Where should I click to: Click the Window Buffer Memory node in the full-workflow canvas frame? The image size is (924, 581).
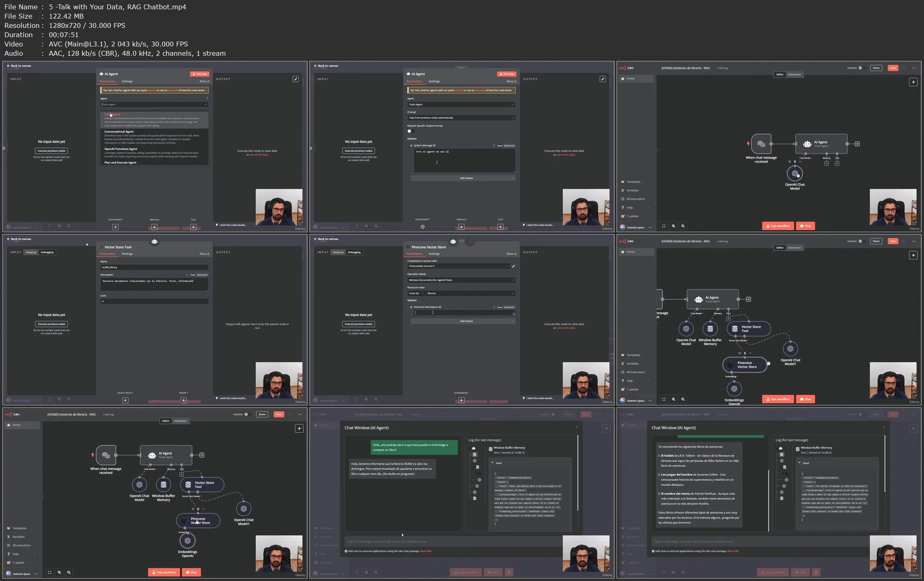[164, 485]
